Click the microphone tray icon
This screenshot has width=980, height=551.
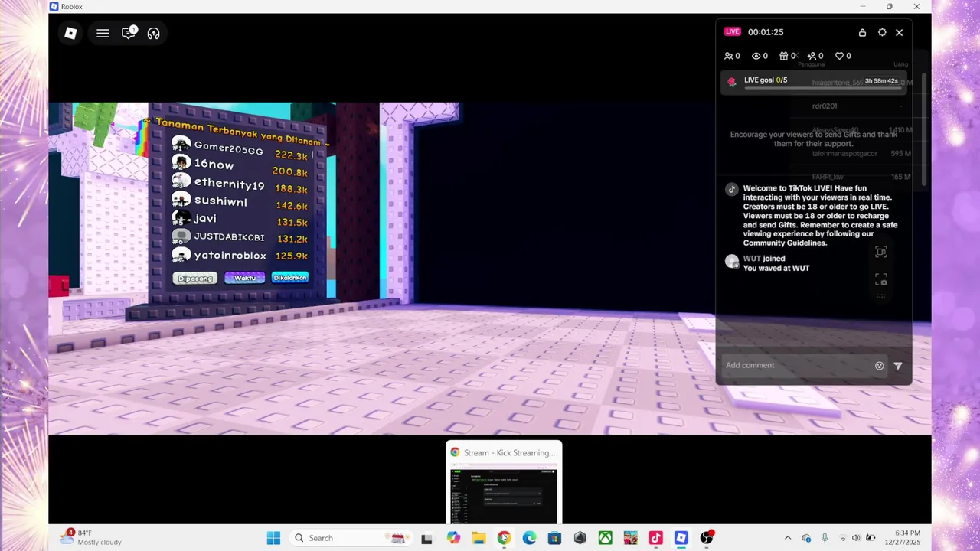pyautogui.click(x=825, y=538)
